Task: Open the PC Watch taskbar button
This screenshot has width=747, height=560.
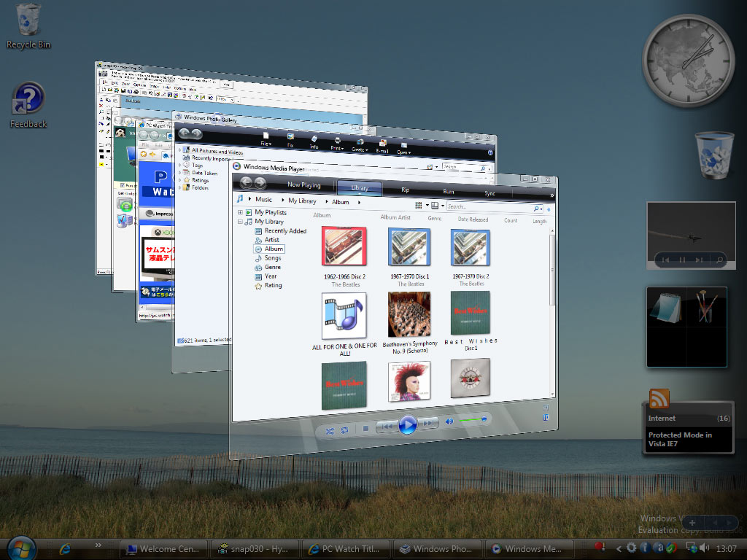Action: click(x=345, y=549)
